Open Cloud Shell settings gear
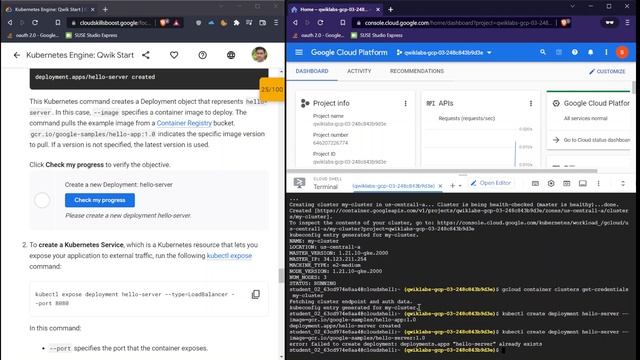This screenshot has width=640, height=360. 551,184
